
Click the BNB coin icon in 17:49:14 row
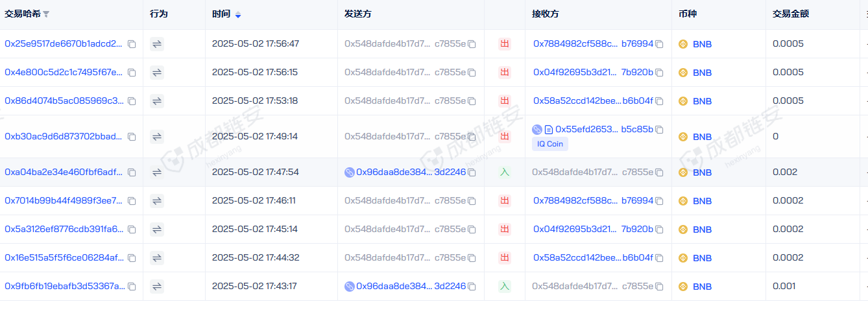click(682, 137)
